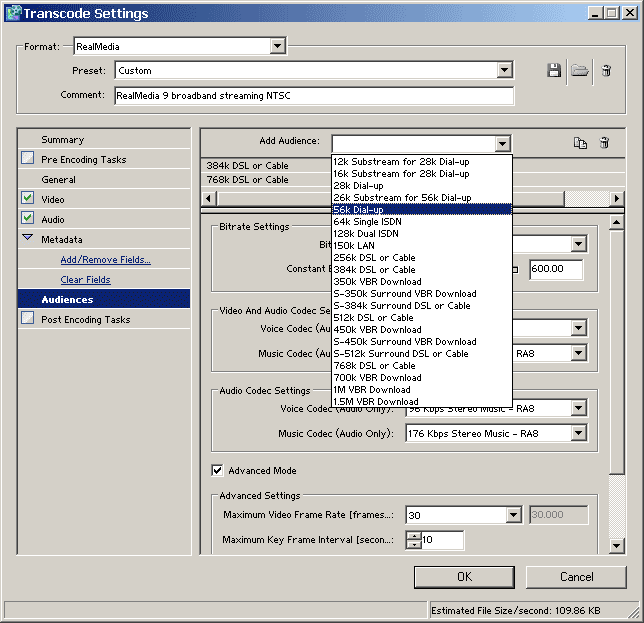Click the audience list left scroll arrow

[209, 198]
